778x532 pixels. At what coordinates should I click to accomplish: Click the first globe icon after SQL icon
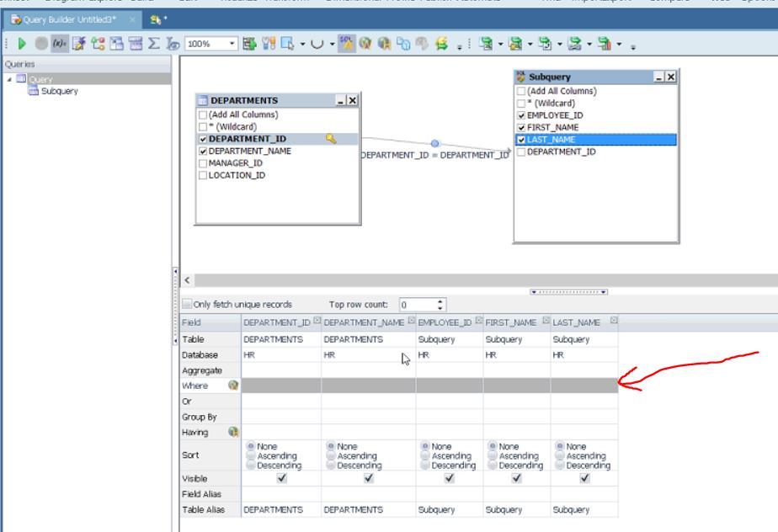(x=365, y=44)
